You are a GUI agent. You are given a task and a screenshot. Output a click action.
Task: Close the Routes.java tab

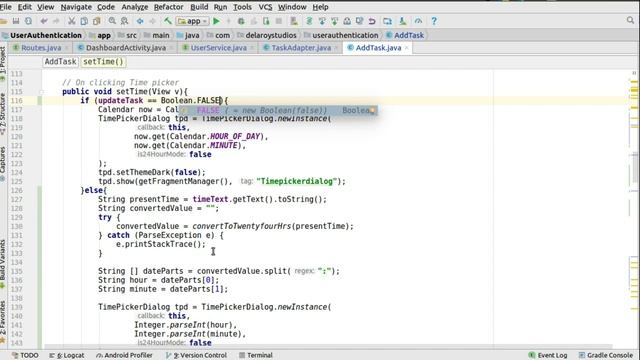[x=67, y=48]
